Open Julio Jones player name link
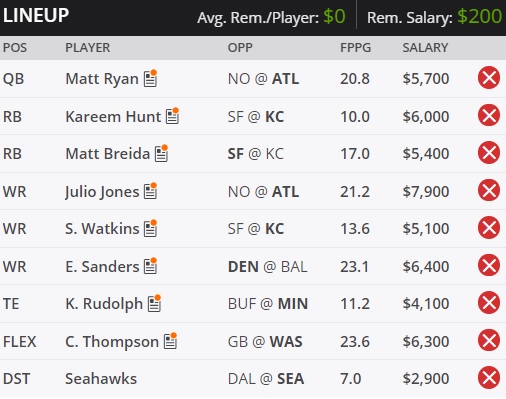This screenshot has height=399, width=506. [102, 192]
